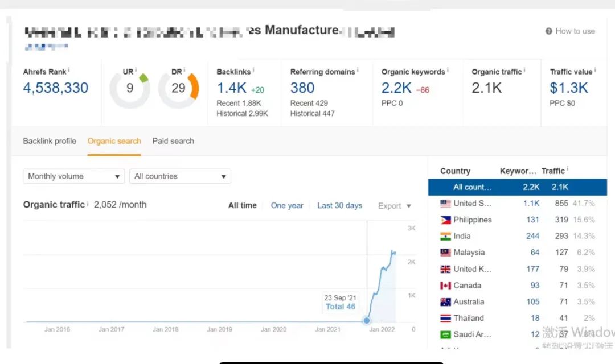Click the DR 29 rating gauge
The height and width of the screenshot is (364, 615).
pos(178,88)
